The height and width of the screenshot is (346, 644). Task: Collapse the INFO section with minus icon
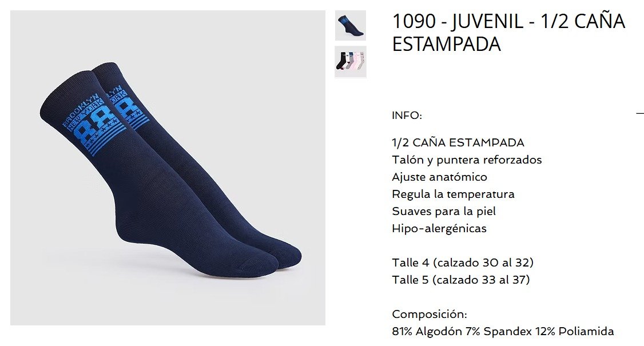(640, 113)
